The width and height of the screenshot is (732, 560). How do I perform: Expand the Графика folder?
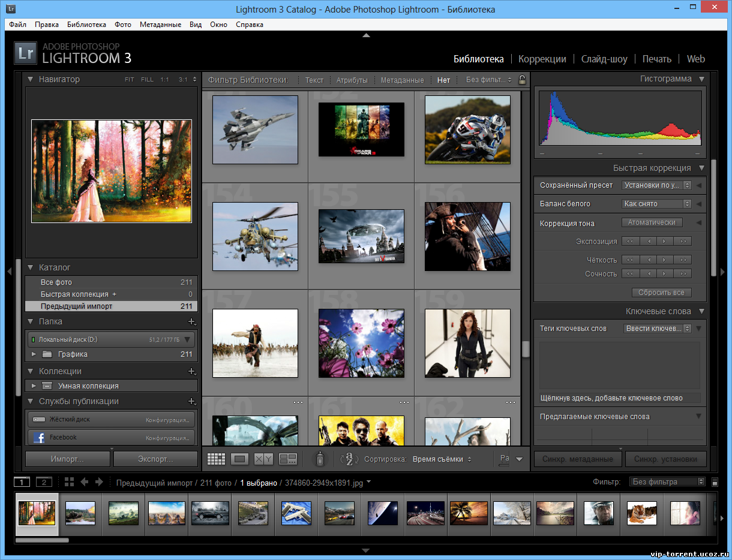[34, 354]
